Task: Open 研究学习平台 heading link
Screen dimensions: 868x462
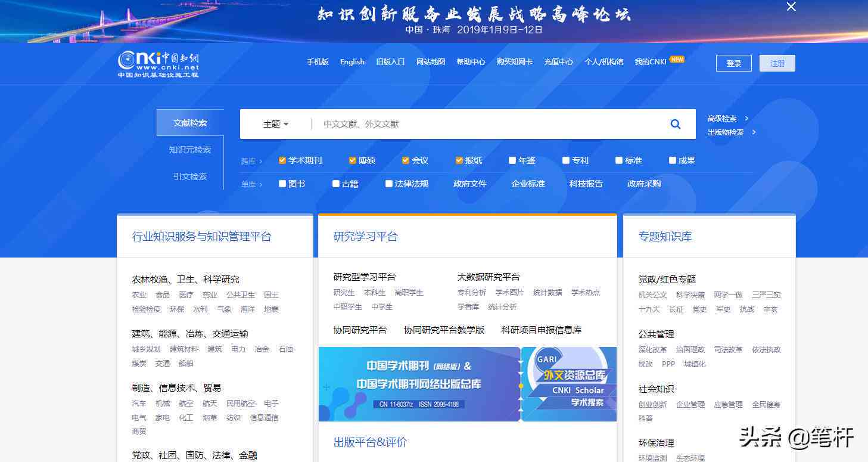Action: pos(365,237)
